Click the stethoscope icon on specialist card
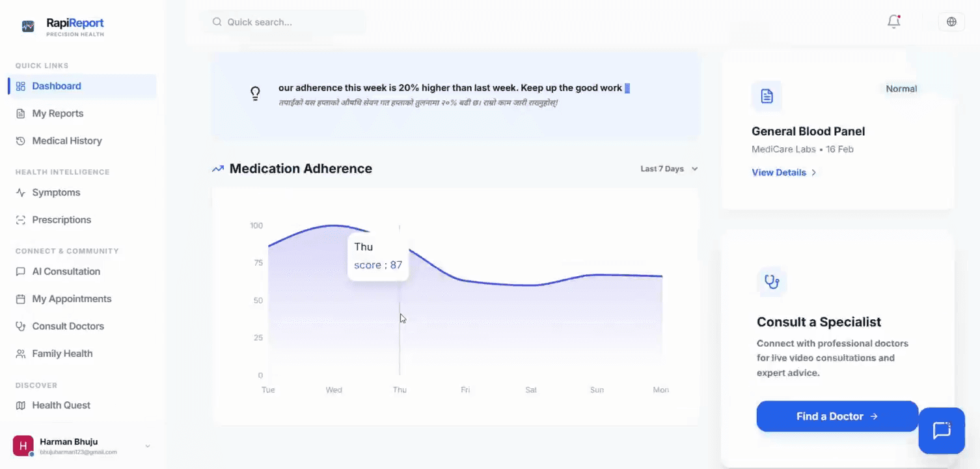The image size is (980, 469). 772,281
